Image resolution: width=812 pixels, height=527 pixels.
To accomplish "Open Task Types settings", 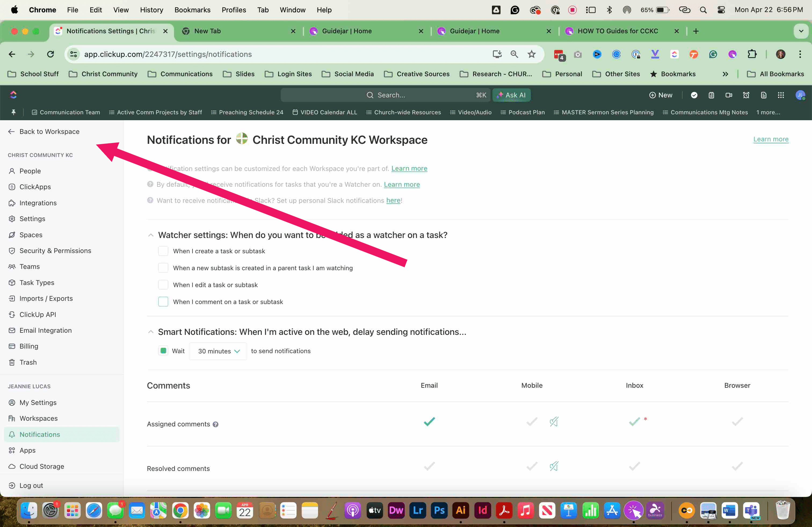I will click(x=37, y=283).
